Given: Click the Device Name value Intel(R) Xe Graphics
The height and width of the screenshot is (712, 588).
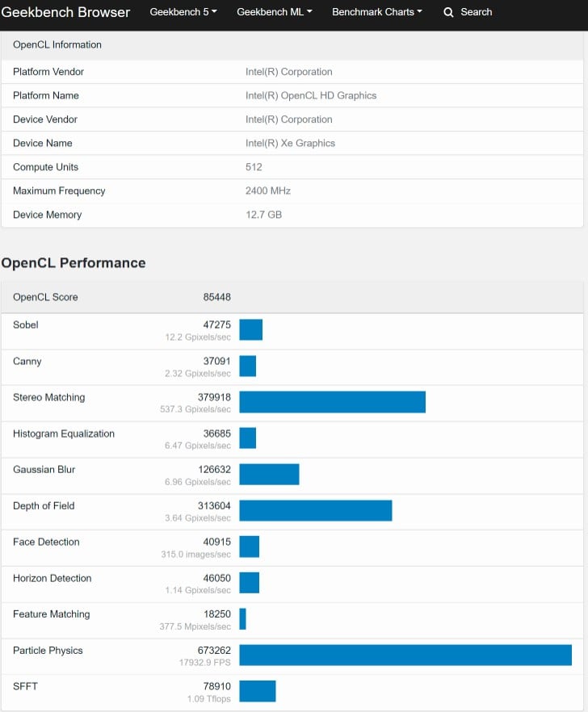Looking at the screenshot, I should (290, 143).
